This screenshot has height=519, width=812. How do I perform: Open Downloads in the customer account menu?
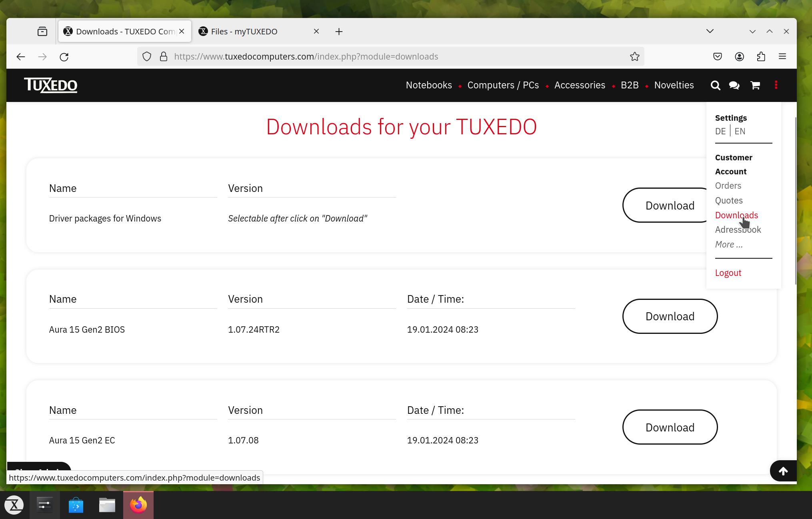tap(736, 215)
